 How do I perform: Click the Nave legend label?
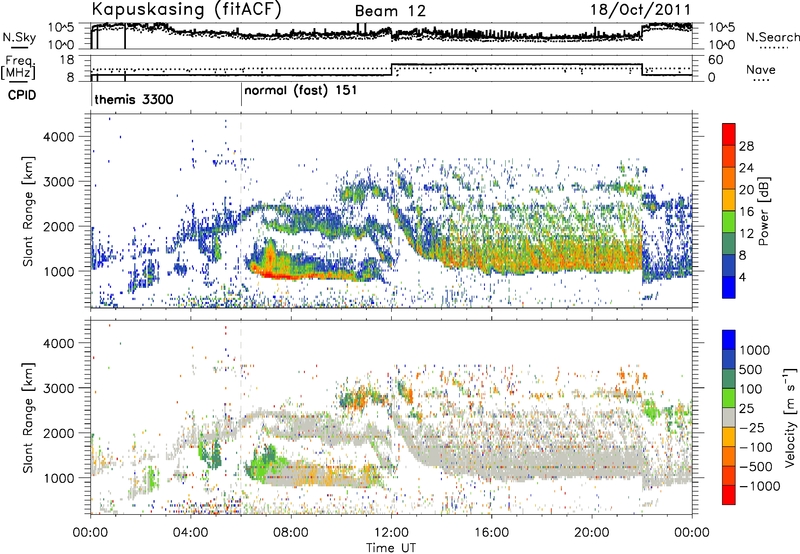click(x=761, y=69)
